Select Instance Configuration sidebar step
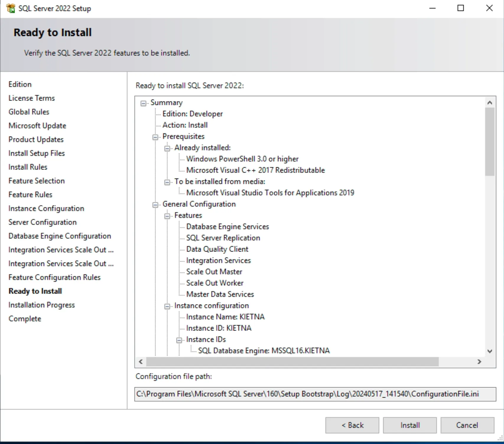 46,208
